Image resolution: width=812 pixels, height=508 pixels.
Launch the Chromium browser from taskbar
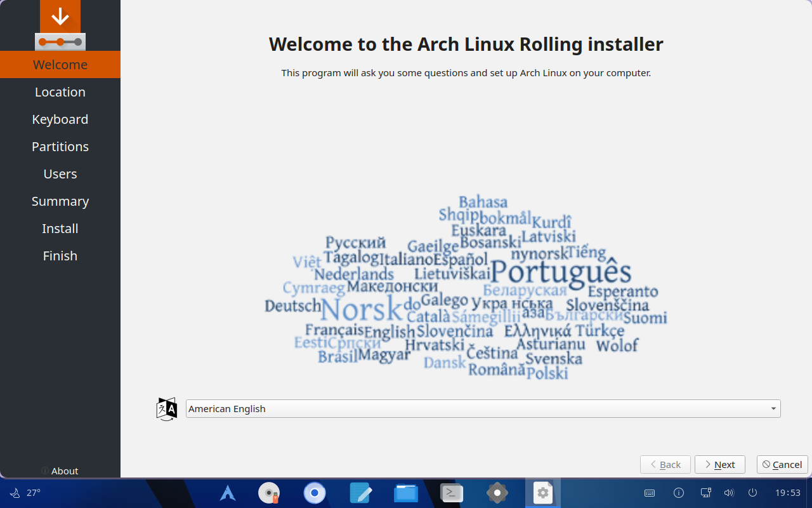tap(314, 493)
